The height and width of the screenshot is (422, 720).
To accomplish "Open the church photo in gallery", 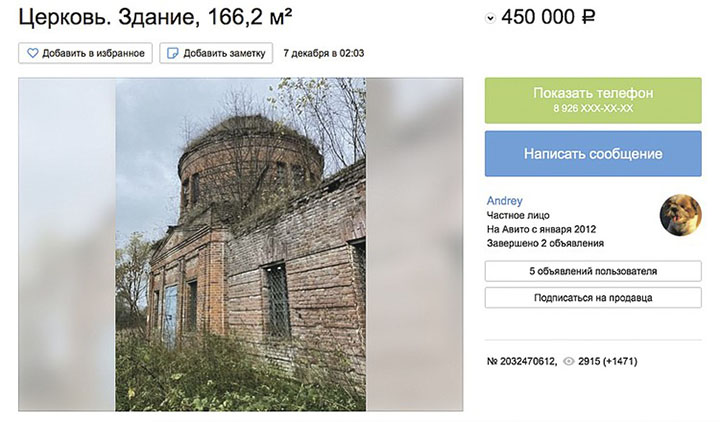I will tap(241, 244).
